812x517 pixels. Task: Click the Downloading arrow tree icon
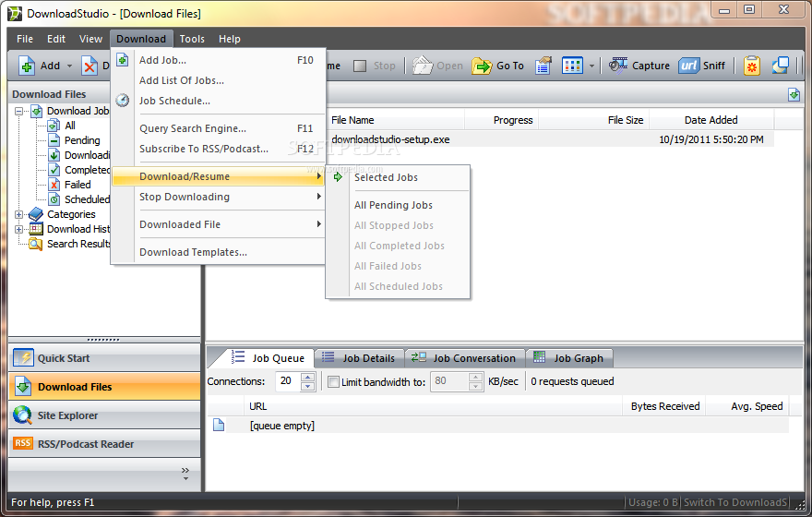click(x=54, y=155)
